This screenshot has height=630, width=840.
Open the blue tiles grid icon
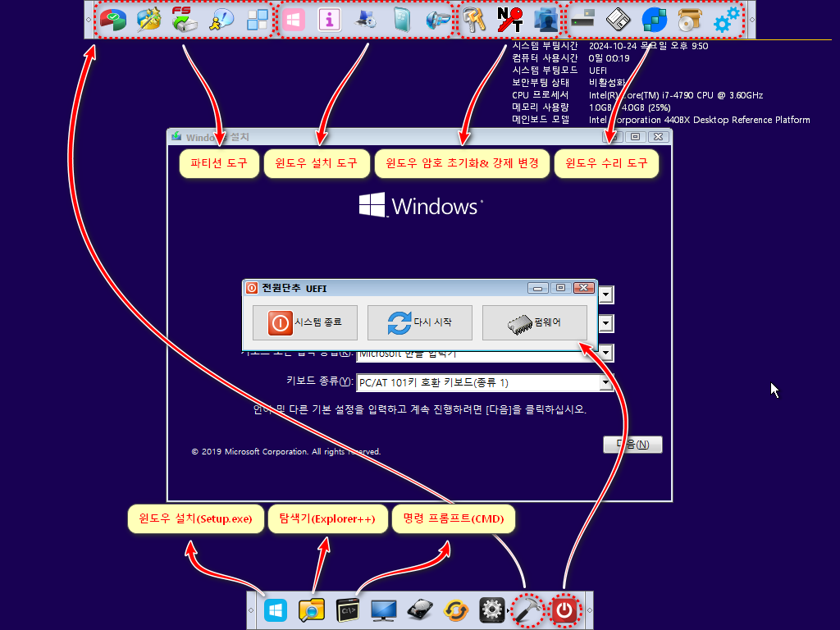257,20
